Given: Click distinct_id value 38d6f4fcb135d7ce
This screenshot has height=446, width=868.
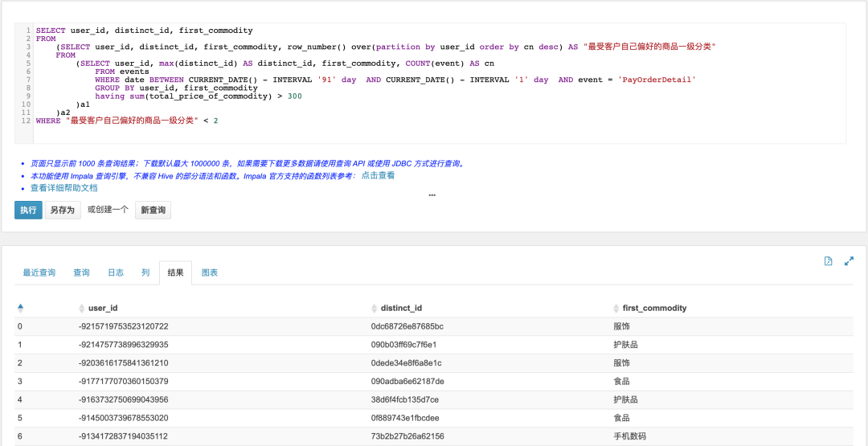Looking at the screenshot, I should pos(404,399).
